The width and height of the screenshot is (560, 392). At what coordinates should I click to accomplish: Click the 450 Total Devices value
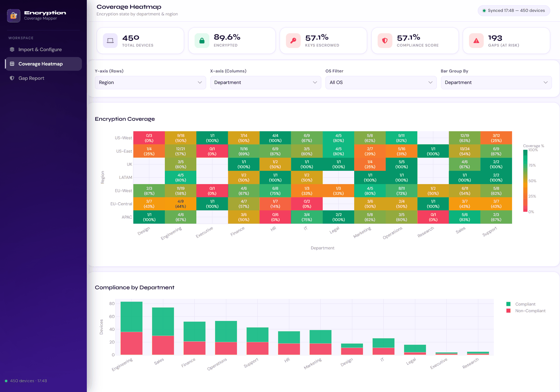coord(131,38)
